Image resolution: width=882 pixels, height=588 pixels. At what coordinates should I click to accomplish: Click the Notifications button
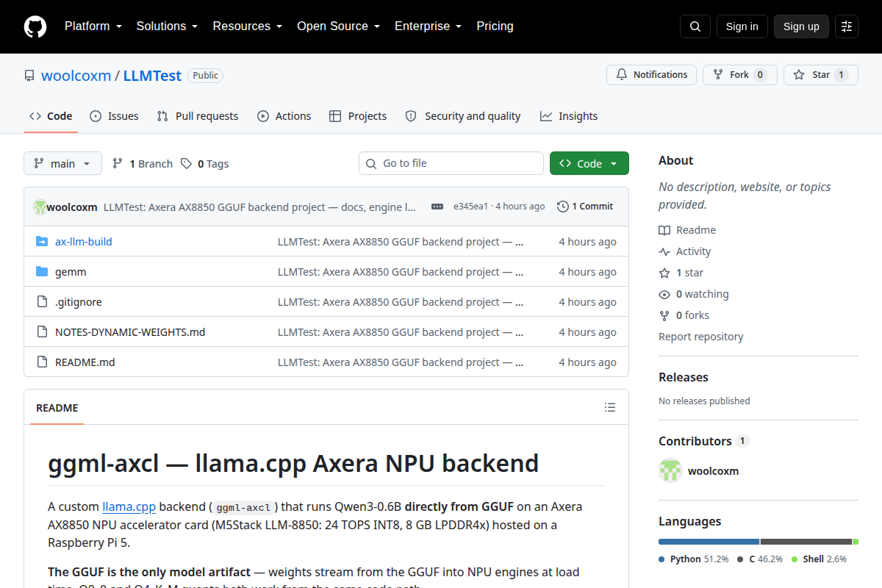tap(651, 75)
